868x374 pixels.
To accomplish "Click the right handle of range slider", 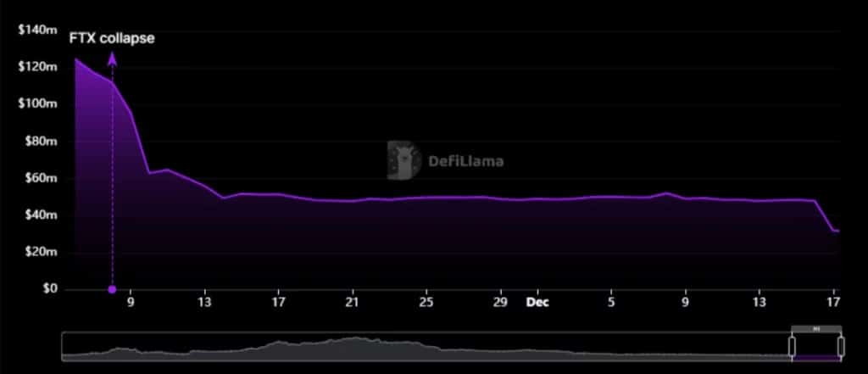I will pyautogui.click(x=841, y=347).
